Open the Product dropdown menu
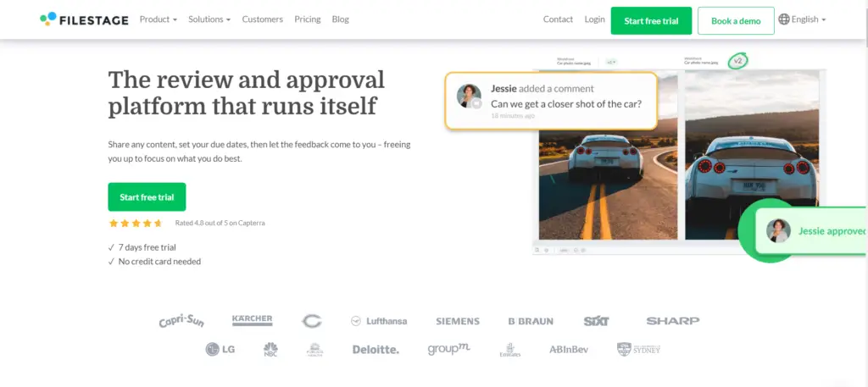Viewport: 868px width, 387px height. (x=159, y=19)
